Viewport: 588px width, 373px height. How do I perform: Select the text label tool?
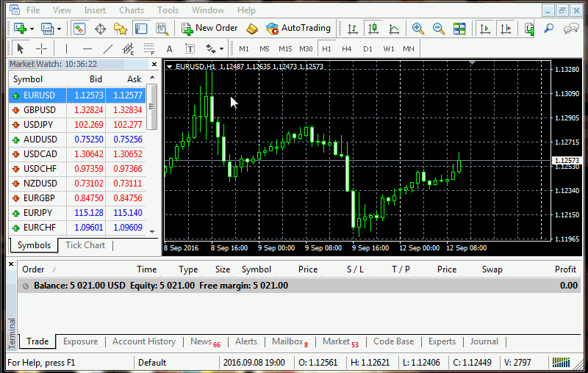coord(190,48)
